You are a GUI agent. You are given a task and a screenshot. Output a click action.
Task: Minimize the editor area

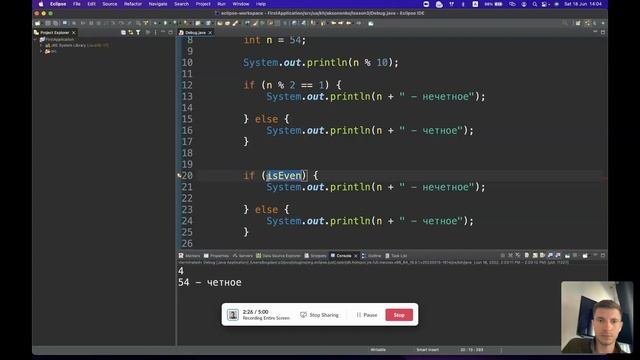coord(595,32)
